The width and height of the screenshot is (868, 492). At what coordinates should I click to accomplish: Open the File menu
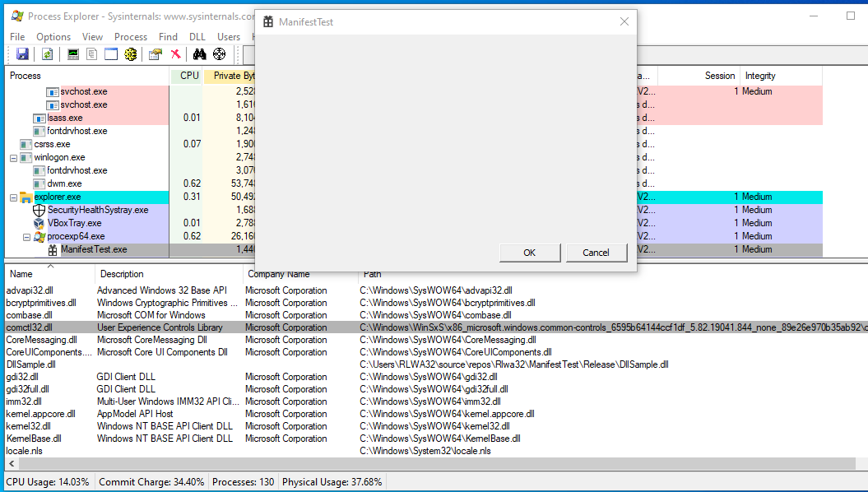coord(17,37)
